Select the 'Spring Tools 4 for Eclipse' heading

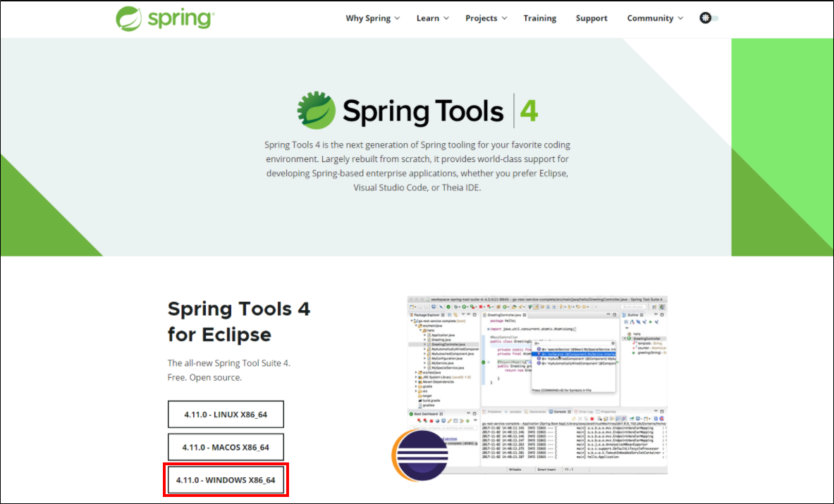point(239,321)
